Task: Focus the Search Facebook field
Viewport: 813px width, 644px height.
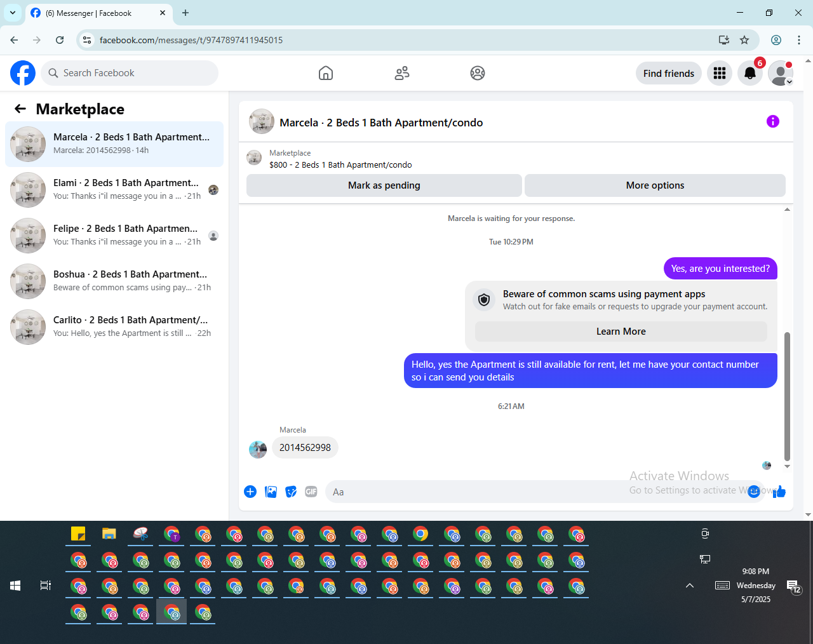Action: click(130, 73)
